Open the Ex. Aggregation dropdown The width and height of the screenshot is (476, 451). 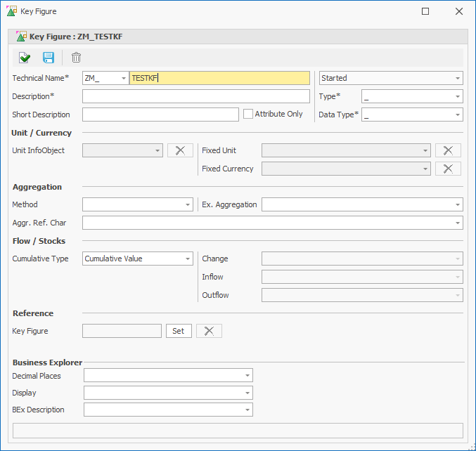click(458, 204)
